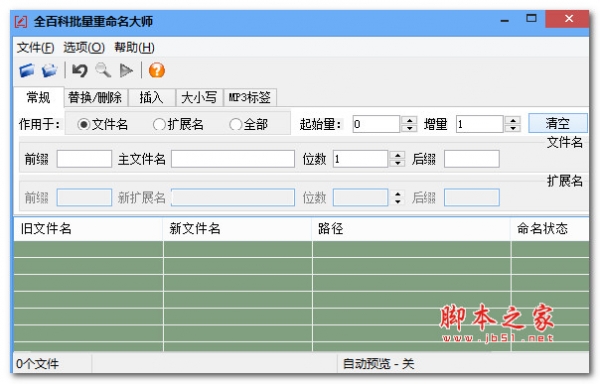Decrease the 增量 value with down arrow
The width and height of the screenshot is (600, 384).
click(x=513, y=128)
